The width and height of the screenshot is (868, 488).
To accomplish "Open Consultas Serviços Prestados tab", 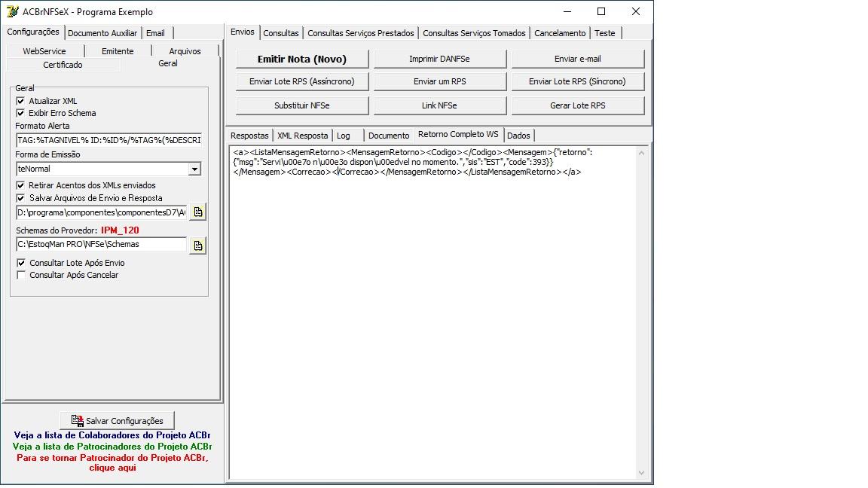I will (360, 33).
